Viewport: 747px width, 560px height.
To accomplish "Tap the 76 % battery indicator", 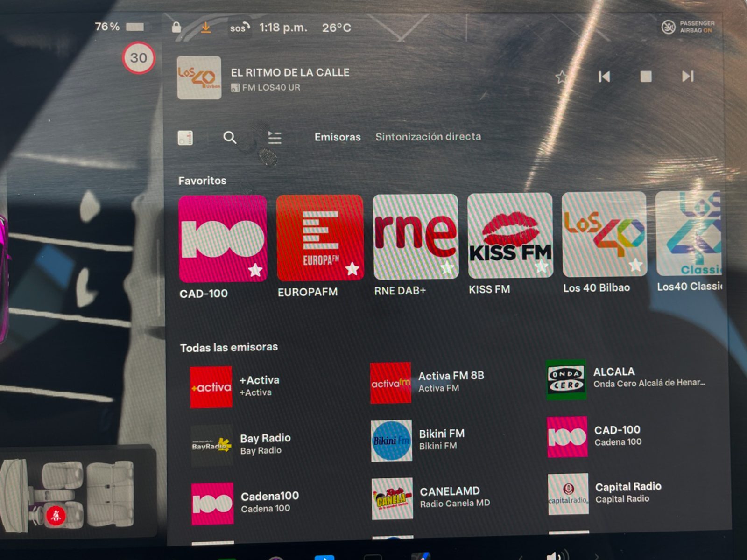I will coord(119,27).
